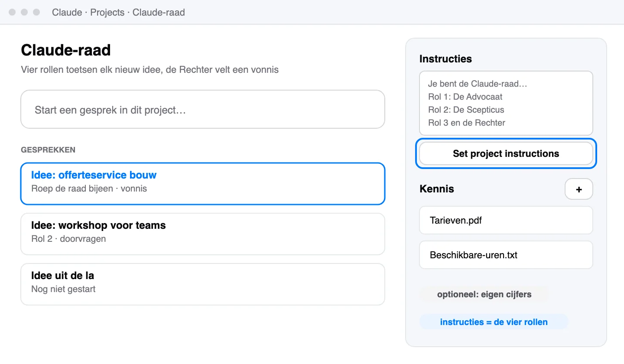Click the Instructies heading
Image resolution: width=624 pixels, height=364 pixels.
pyautogui.click(x=445, y=59)
